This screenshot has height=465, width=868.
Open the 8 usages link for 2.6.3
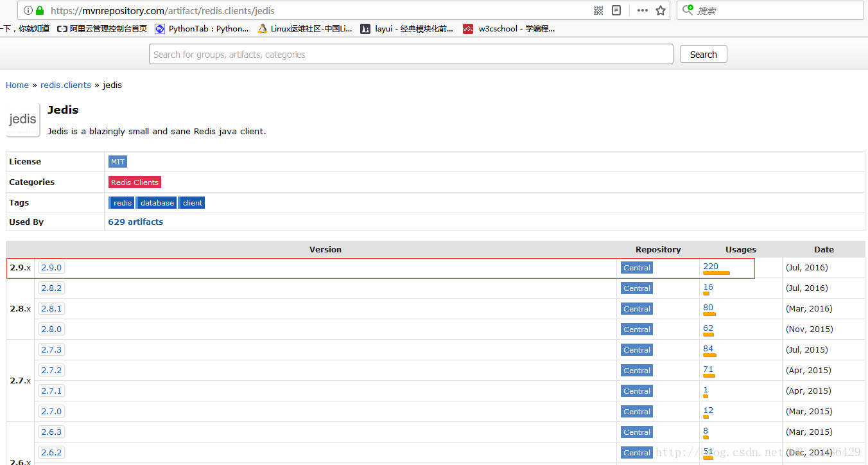pos(706,431)
